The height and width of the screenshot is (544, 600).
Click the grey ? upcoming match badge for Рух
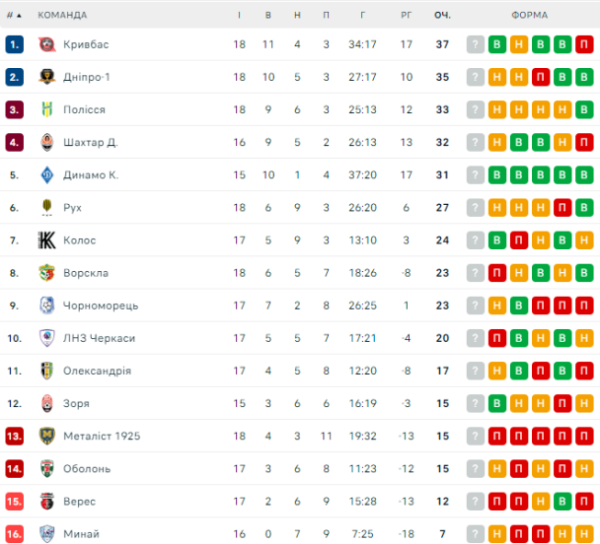point(475,208)
